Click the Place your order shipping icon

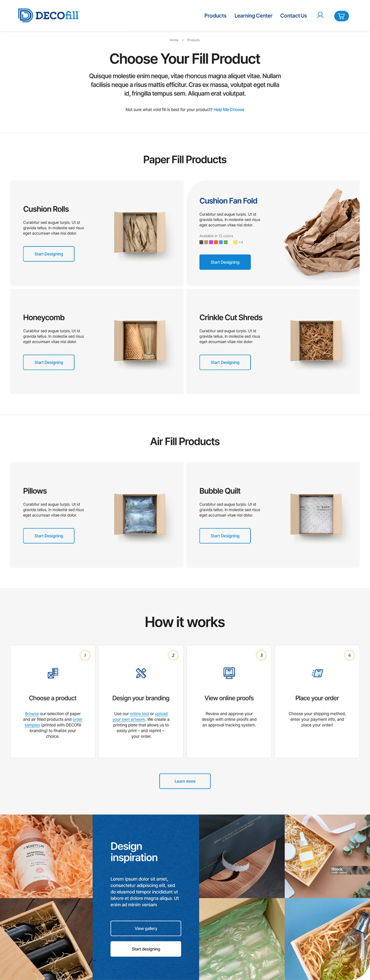317,673
